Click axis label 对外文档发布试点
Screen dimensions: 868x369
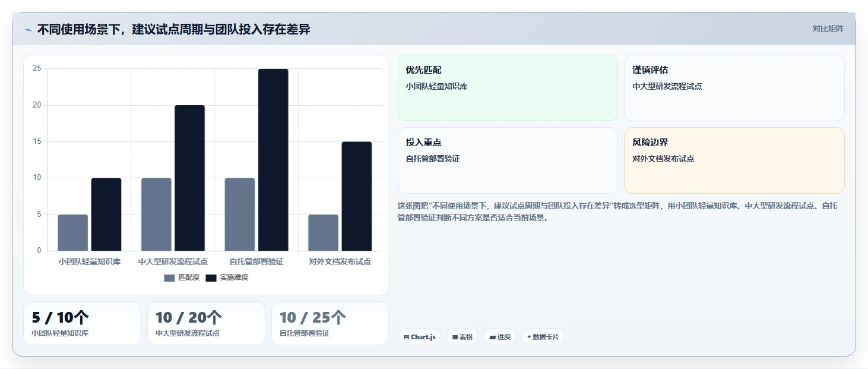coord(340,261)
